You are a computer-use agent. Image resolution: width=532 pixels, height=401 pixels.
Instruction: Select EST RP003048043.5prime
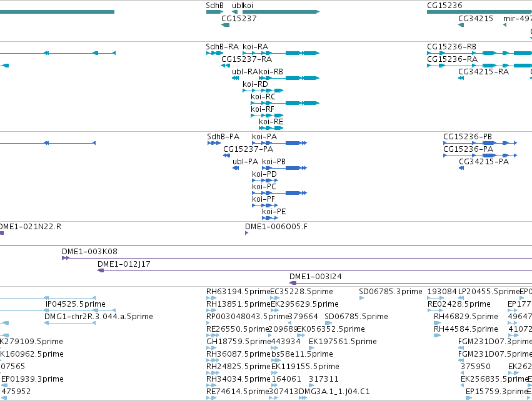click(248, 317)
